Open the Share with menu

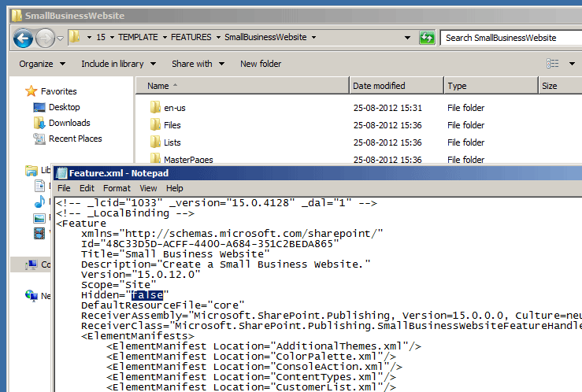[x=198, y=64]
